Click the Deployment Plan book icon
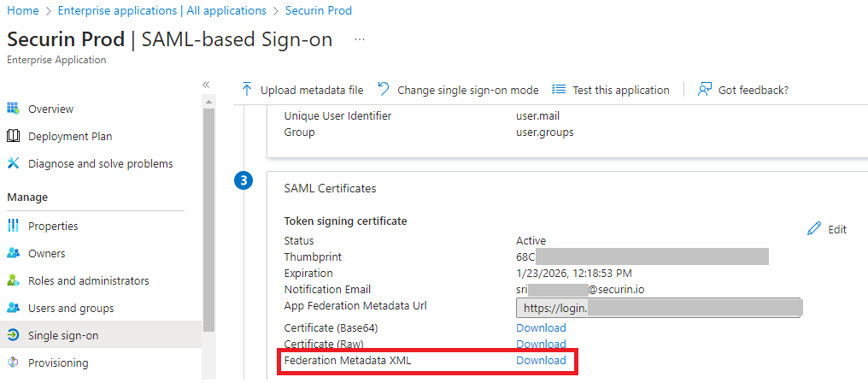Image resolution: width=868 pixels, height=383 pixels. click(x=13, y=136)
